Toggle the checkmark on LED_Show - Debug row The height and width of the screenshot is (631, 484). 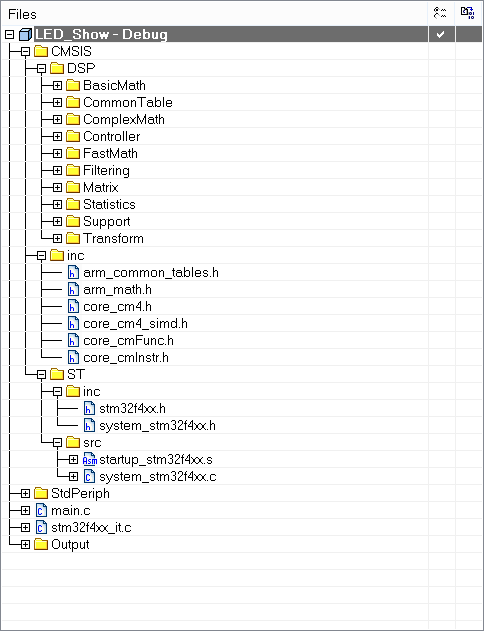[441, 35]
